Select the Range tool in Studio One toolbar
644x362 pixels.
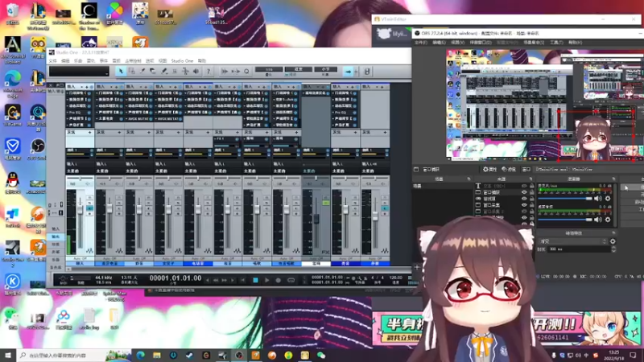click(132, 72)
